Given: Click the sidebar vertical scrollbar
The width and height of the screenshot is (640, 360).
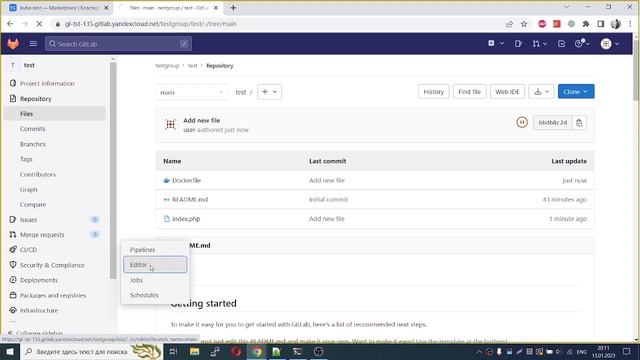Looking at the screenshot, I should pos(113,170).
